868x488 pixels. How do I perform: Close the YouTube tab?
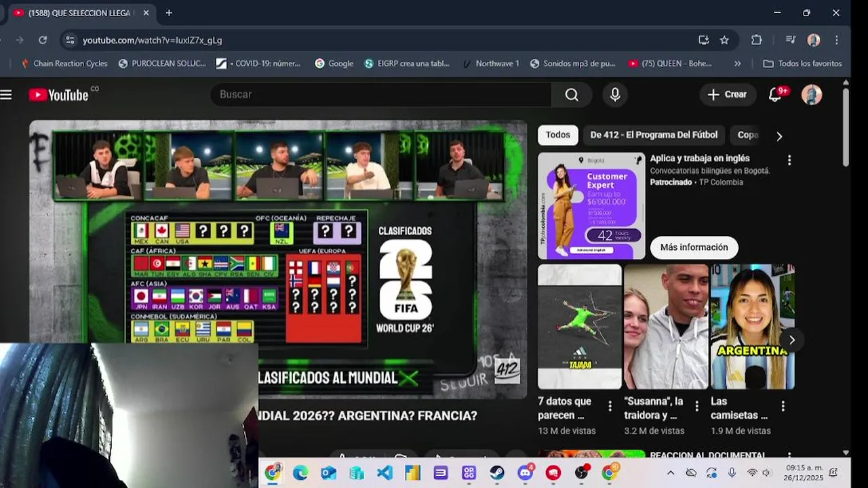[146, 13]
